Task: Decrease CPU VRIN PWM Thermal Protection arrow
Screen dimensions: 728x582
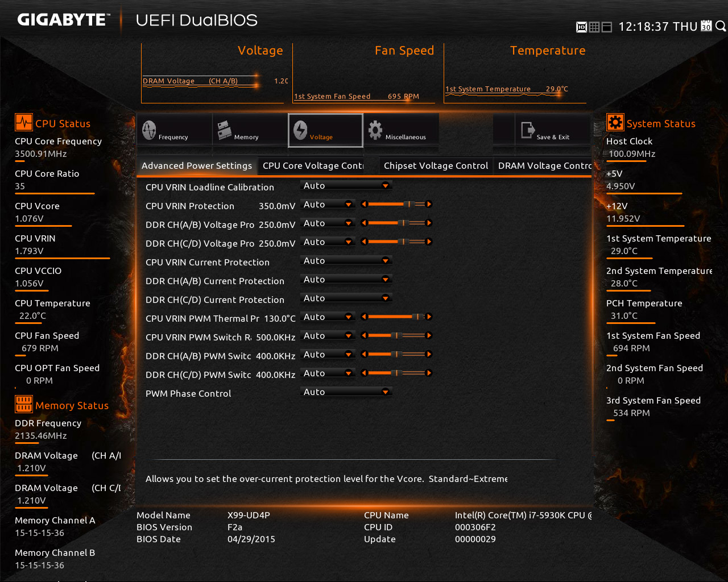Action: pos(364,317)
